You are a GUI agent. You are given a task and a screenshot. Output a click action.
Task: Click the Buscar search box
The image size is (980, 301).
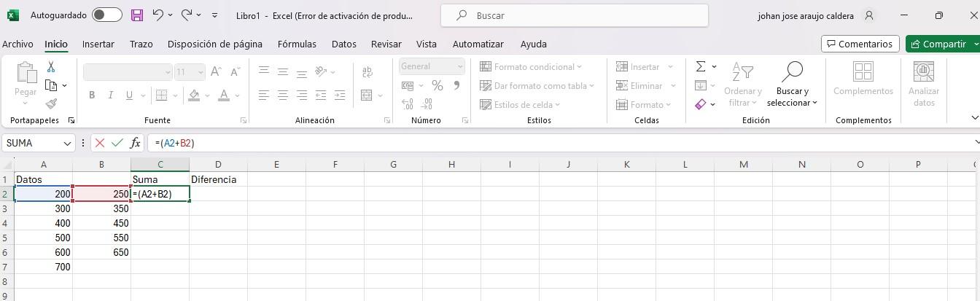(575, 15)
